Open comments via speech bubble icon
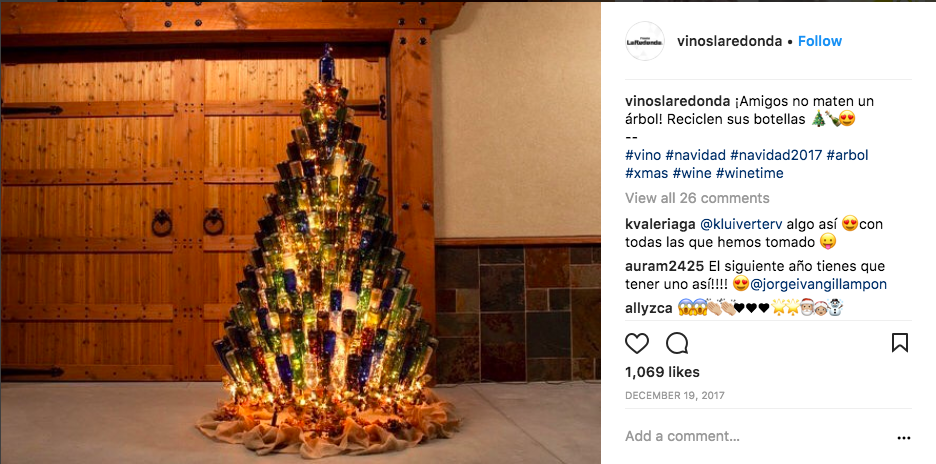The image size is (936, 464). coord(677,343)
